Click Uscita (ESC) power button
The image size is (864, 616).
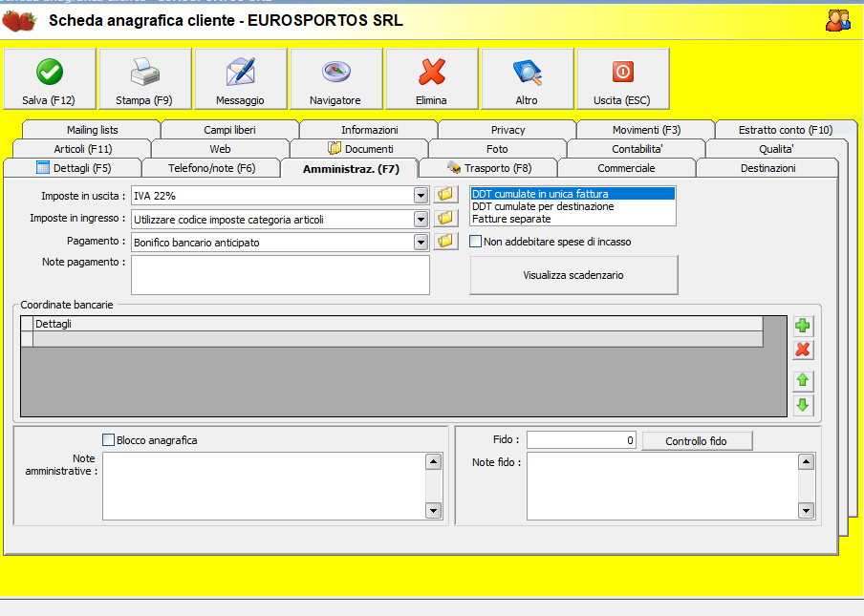pyautogui.click(x=622, y=78)
